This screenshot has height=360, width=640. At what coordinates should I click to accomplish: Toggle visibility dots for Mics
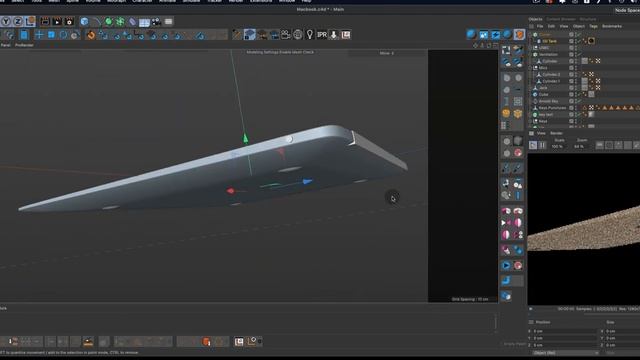point(576,68)
